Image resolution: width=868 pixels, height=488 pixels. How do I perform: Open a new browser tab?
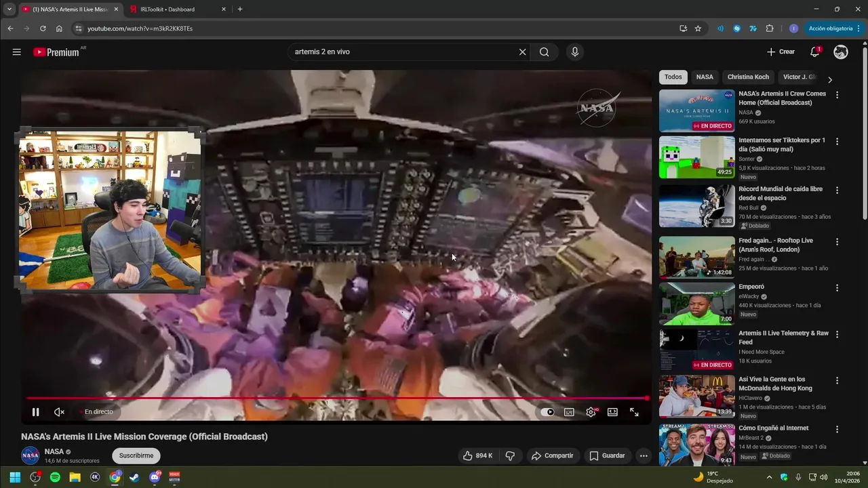240,9
